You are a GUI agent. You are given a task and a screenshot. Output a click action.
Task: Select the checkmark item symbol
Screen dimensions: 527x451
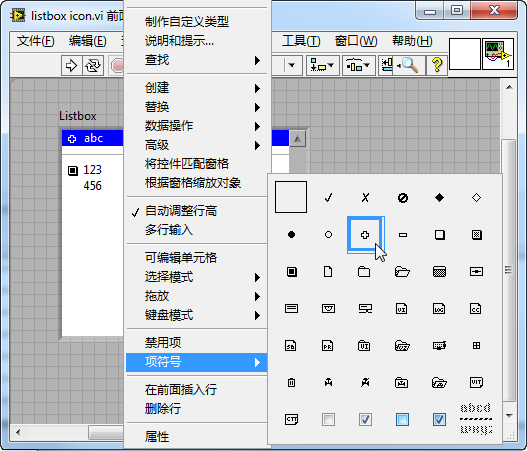click(x=328, y=197)
